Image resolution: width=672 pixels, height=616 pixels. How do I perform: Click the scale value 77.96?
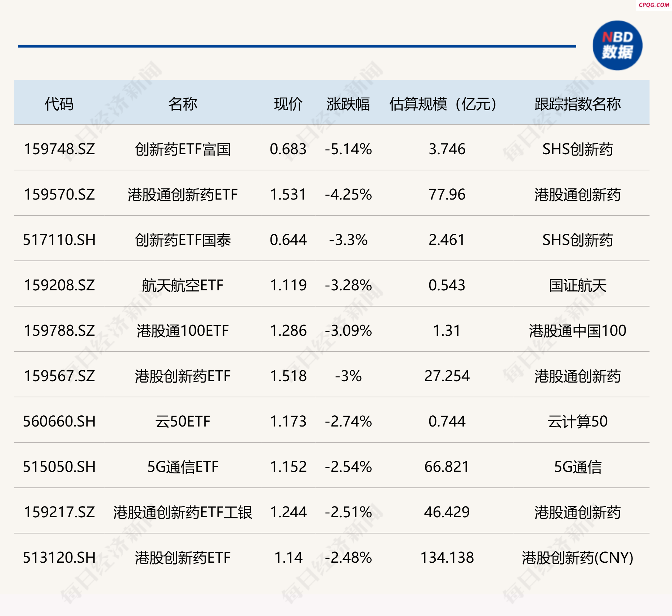coord(447,194)
